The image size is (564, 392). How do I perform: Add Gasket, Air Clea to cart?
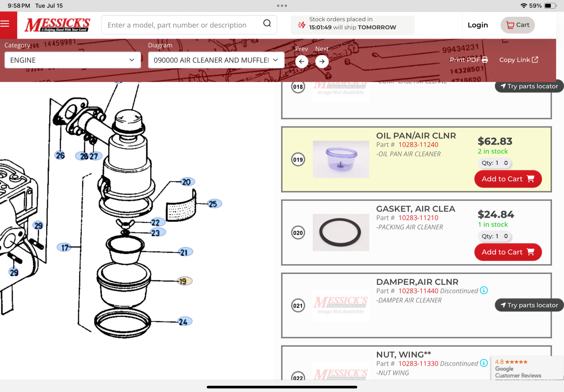pyautogui.click(x=508, y=252)
